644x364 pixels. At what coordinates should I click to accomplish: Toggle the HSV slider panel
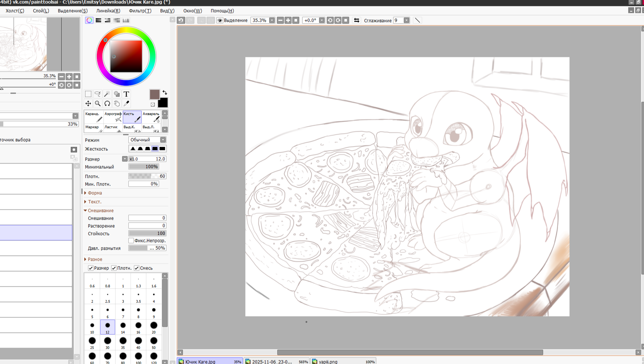pos(107,21)
